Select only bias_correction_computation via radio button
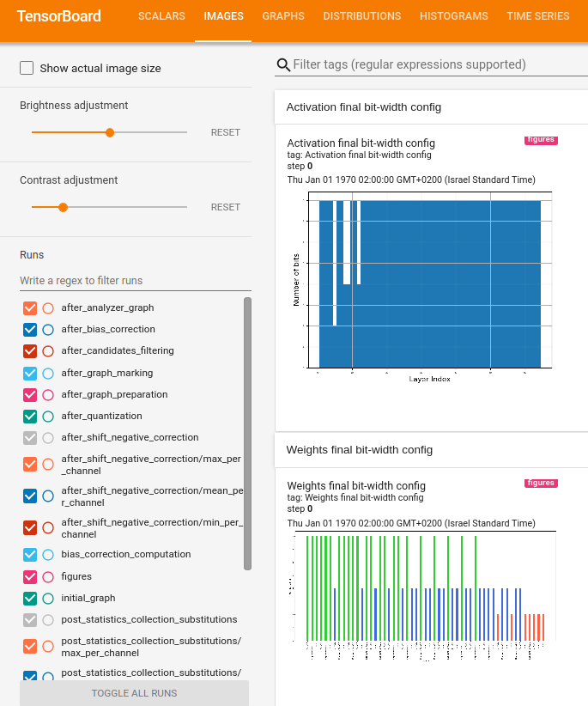Viewport: 588px width, 706px height. pyautogui.click(x=48, y=554)
